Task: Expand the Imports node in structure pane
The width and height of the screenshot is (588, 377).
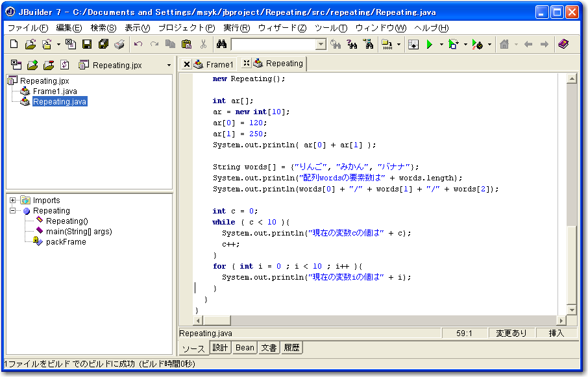Action: [13, 201]
